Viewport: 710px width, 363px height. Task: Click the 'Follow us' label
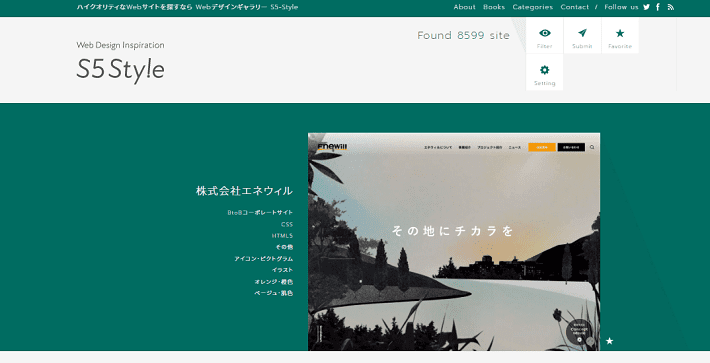[621, 7]
